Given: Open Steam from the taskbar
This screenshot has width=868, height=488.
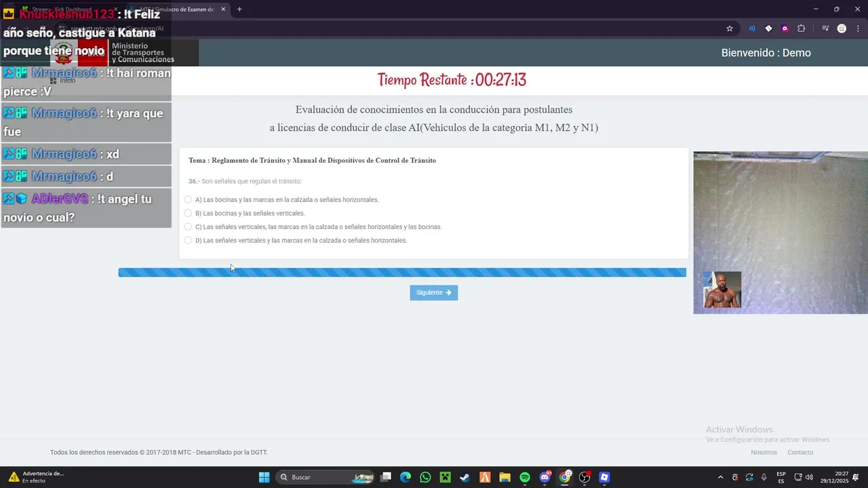Looking at the screenshot, I should [x=465, y=477].
